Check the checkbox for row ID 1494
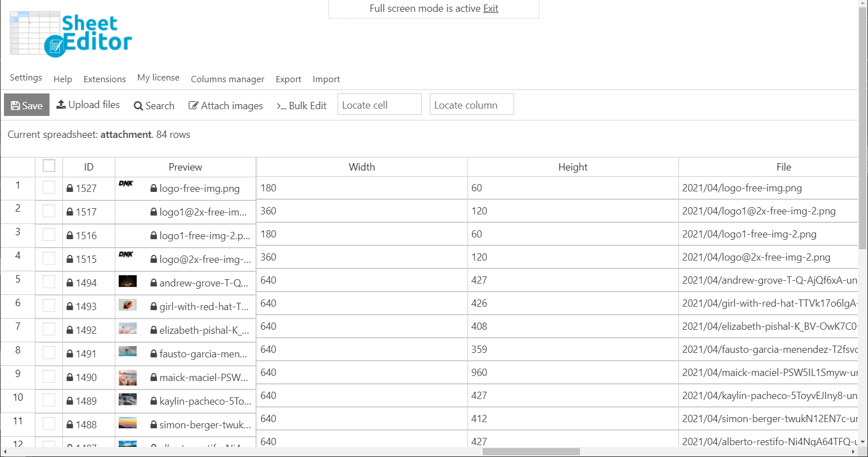Screen dimensions: 868x457 tap(49, 282)
